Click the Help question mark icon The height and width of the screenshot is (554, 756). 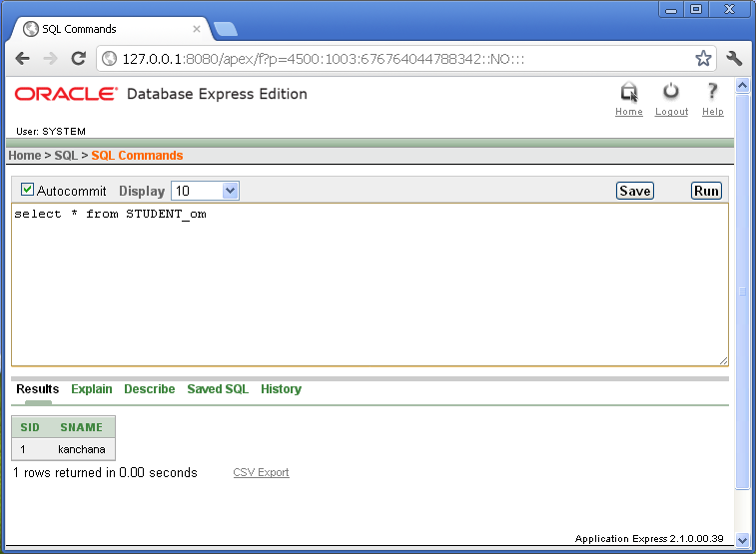coord(712,91)
